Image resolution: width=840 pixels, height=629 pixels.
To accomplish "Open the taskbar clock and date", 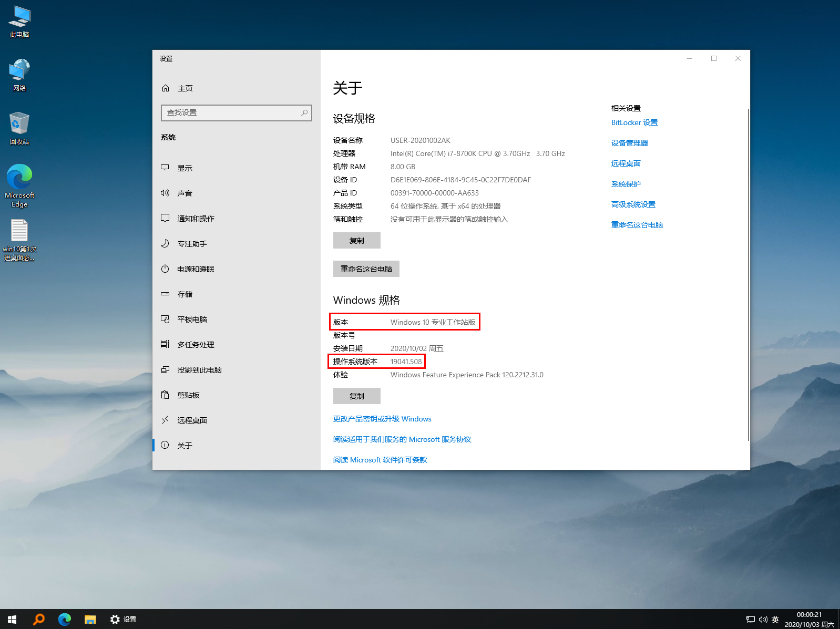I will coord(809,619).
